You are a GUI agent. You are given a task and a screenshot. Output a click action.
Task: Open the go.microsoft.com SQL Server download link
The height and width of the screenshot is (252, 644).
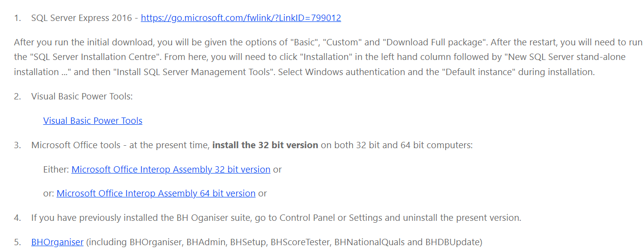point(241,18)
